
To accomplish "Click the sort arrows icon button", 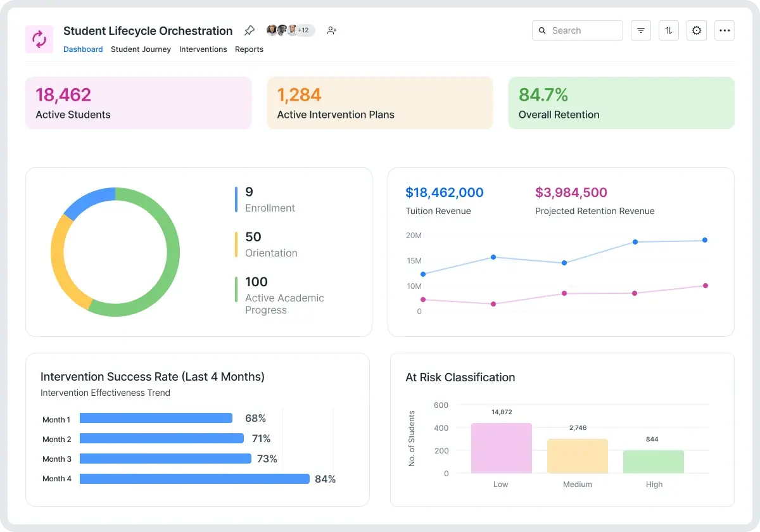I will tap(668, 30).
